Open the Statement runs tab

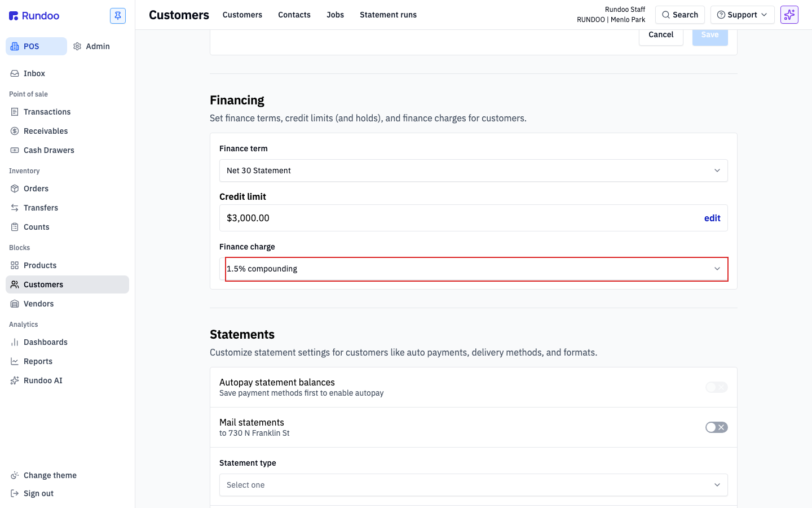point(388,15)
